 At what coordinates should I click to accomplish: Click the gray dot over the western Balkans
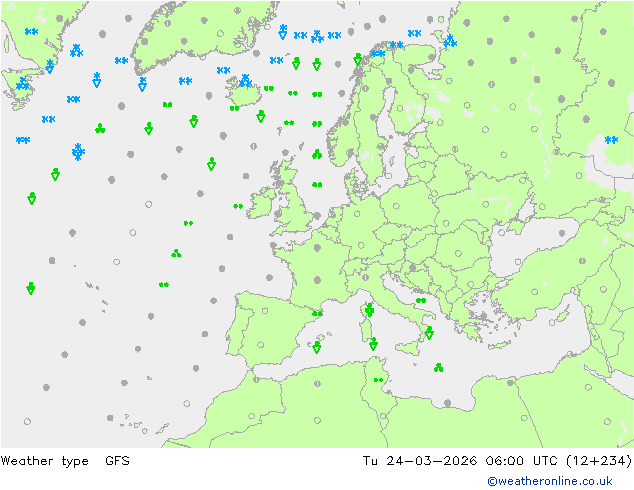412,267
